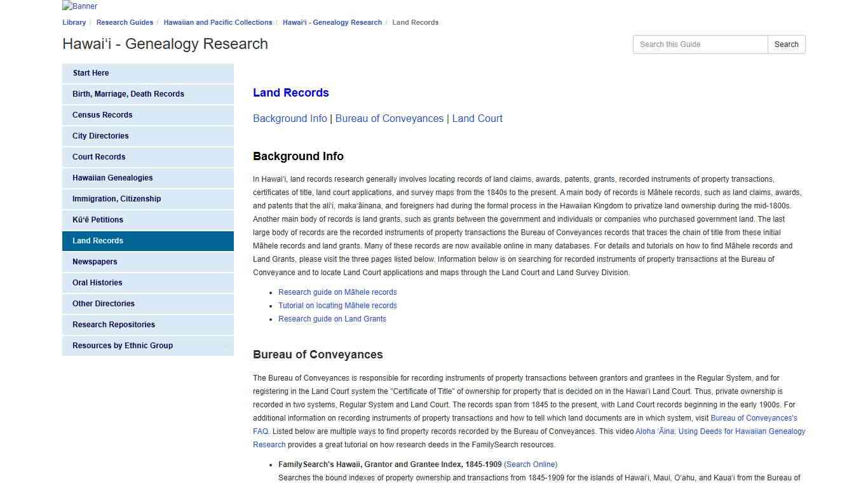This screenshot has height=488, width=868.
Task: Open the Search Online link
Action: [x=530, y=464]
